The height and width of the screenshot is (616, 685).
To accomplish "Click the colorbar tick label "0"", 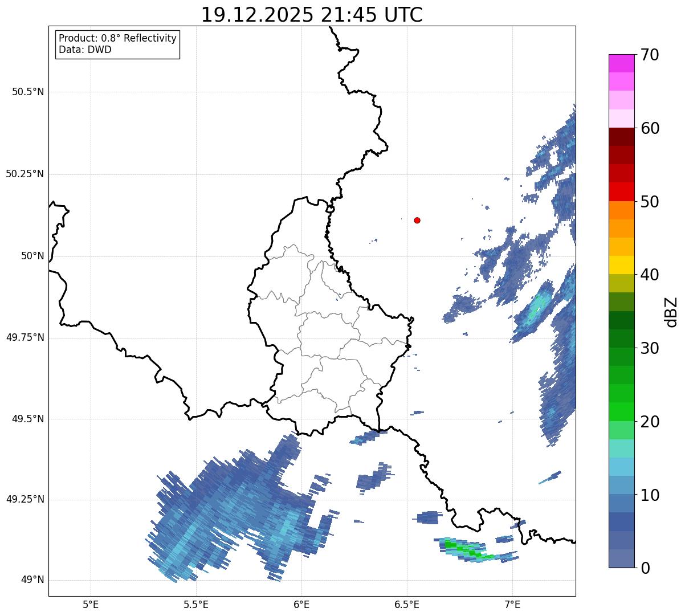I will (x=645, y=568).
